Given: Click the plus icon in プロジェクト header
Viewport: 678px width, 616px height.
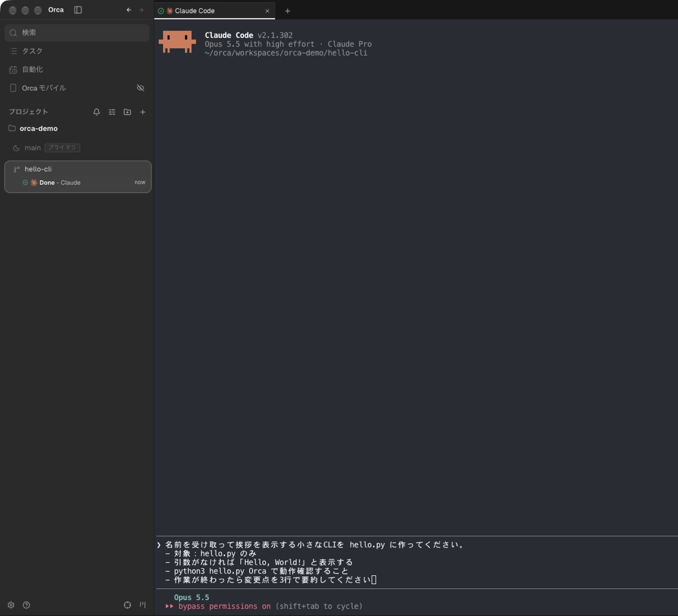Looking at the screenshot, I should [143, 112].
